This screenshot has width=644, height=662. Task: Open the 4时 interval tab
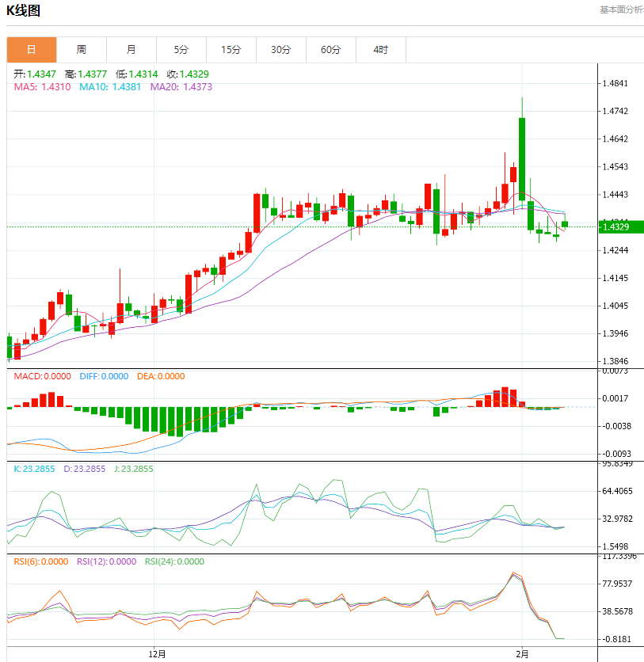pyautogui.click(x=380, y=50)
